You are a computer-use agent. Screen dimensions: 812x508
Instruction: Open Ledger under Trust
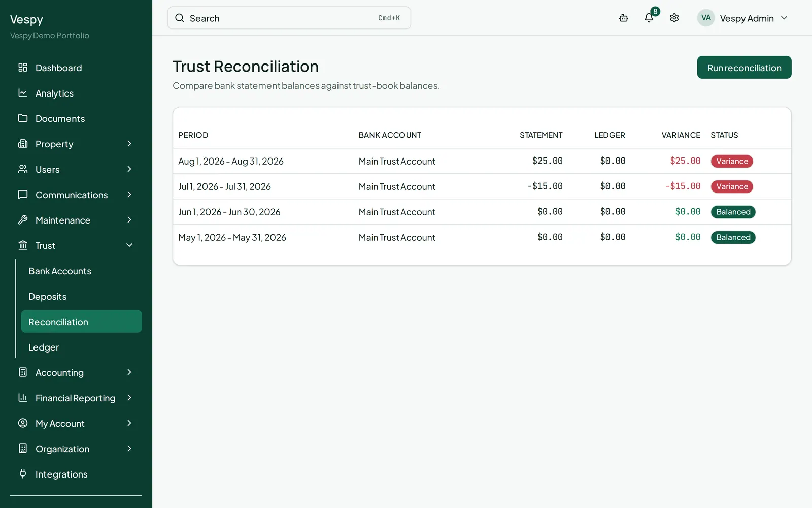click(x=81, y=347)
